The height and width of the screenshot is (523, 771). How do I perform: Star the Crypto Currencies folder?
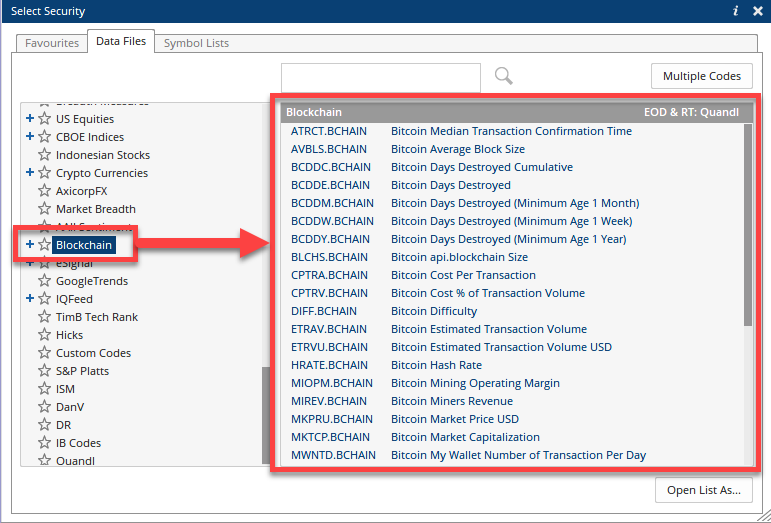pyautogui.click(x=44, y=173)
